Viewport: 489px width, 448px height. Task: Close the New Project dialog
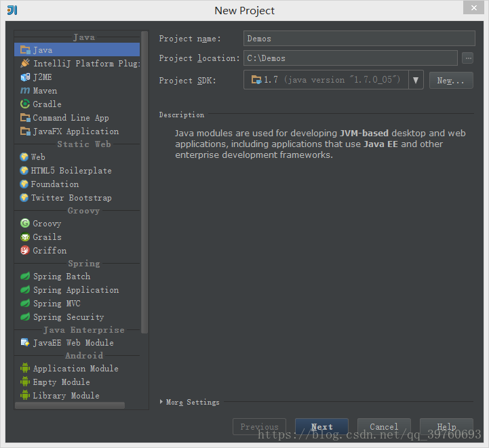(x=473, y=7)
